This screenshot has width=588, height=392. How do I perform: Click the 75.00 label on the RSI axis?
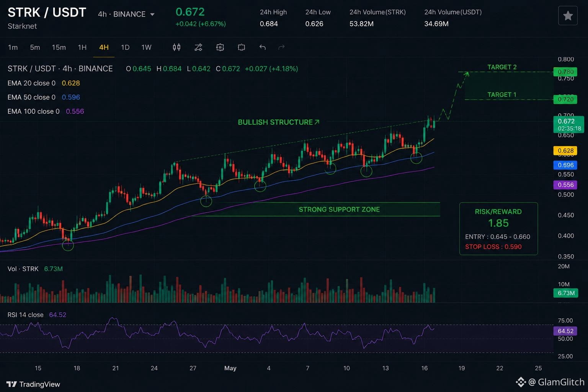click(565, 320)
